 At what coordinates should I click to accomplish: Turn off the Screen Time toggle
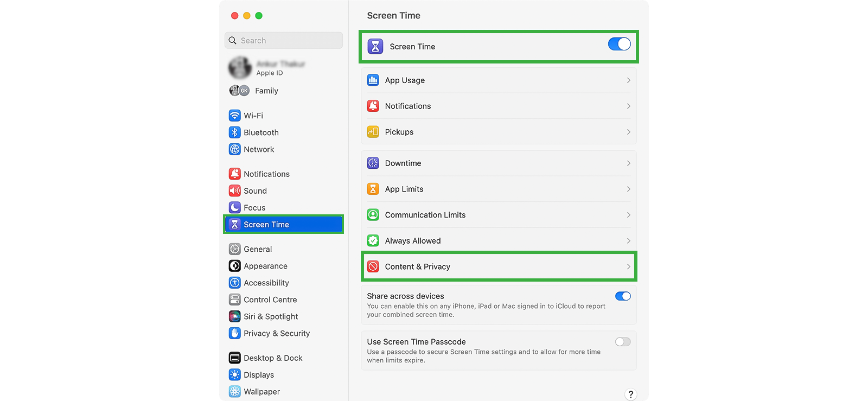pos(619,44)
